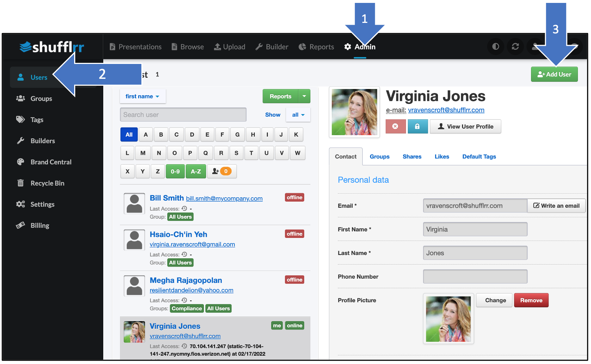Filter users by letter V
The image size is (591, 364).
click(282, 153)
